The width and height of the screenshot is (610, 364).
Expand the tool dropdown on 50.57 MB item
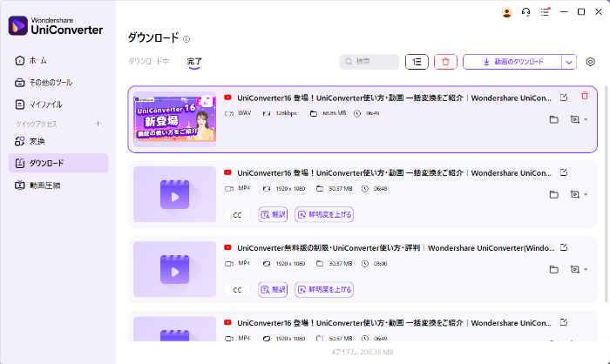point(586,194)
